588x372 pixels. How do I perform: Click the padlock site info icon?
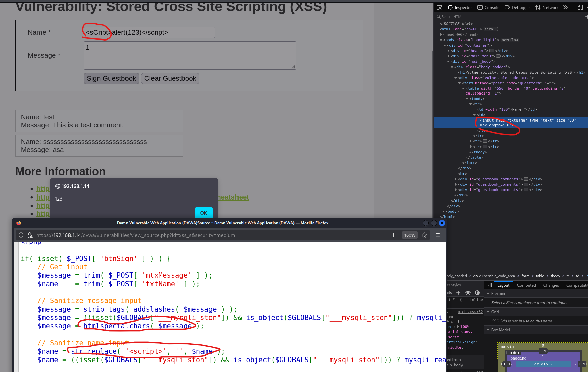[x=30, y=235]
